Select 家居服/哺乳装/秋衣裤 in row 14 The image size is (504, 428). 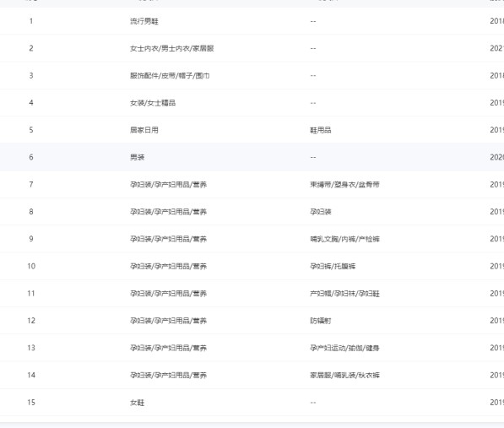coord(344,376)
